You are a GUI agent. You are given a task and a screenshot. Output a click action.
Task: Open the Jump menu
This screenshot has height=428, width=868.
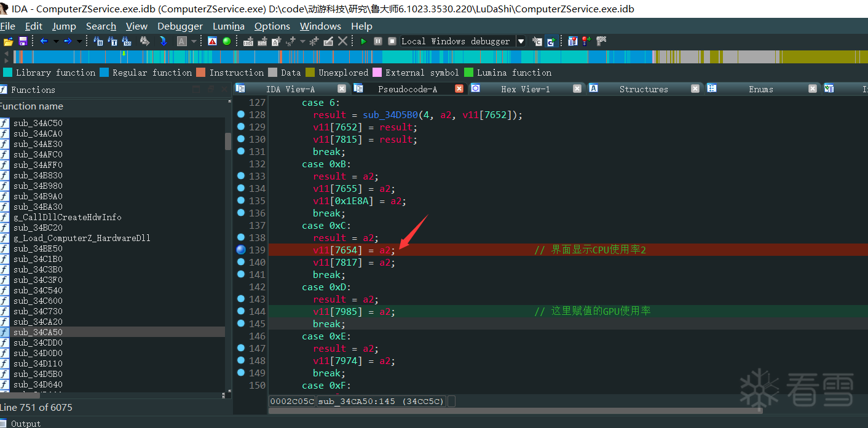pos(64,26)
